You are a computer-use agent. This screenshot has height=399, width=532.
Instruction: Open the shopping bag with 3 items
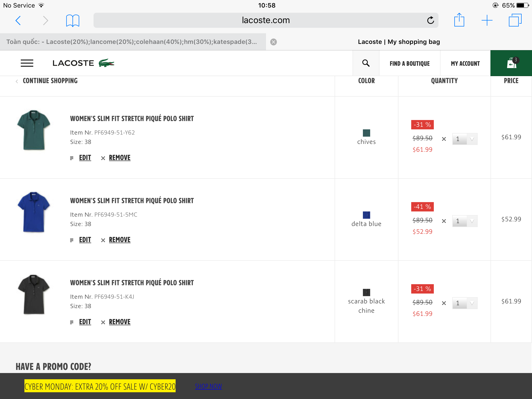[511, 63]
